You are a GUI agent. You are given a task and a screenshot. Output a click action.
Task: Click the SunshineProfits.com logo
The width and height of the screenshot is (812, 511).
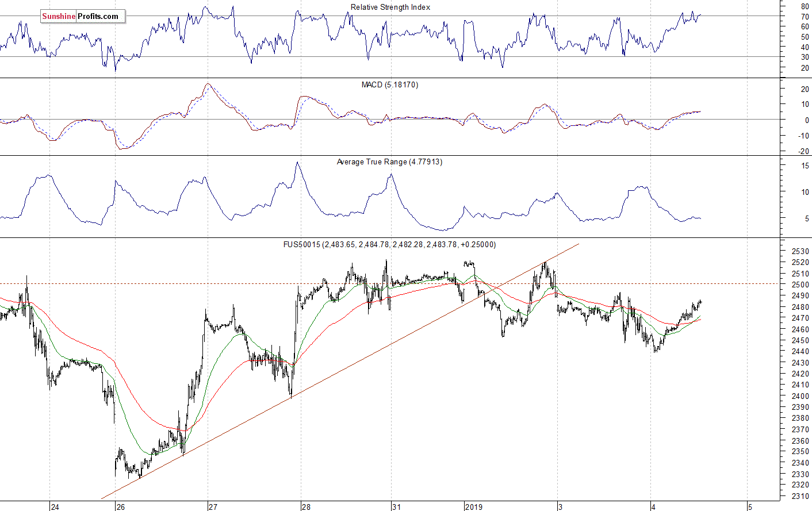point(83,17)
